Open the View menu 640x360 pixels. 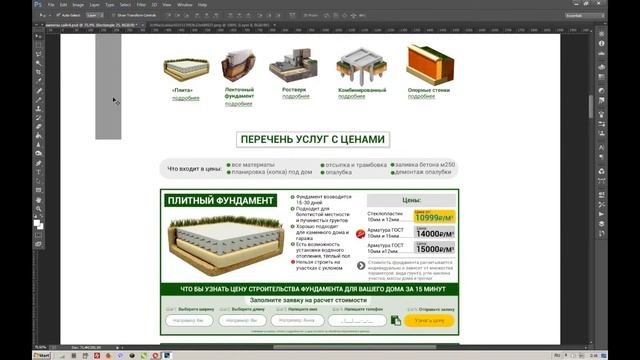click(x=167, y=5)
